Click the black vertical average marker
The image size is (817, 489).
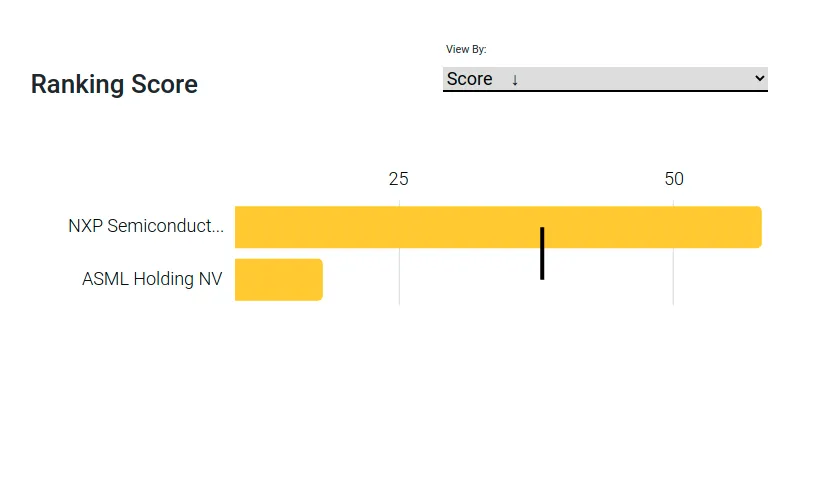[x=542, y=253]
